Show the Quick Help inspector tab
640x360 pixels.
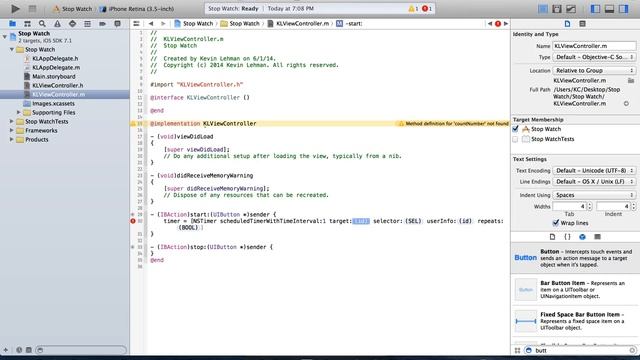(x=582, y=24)
